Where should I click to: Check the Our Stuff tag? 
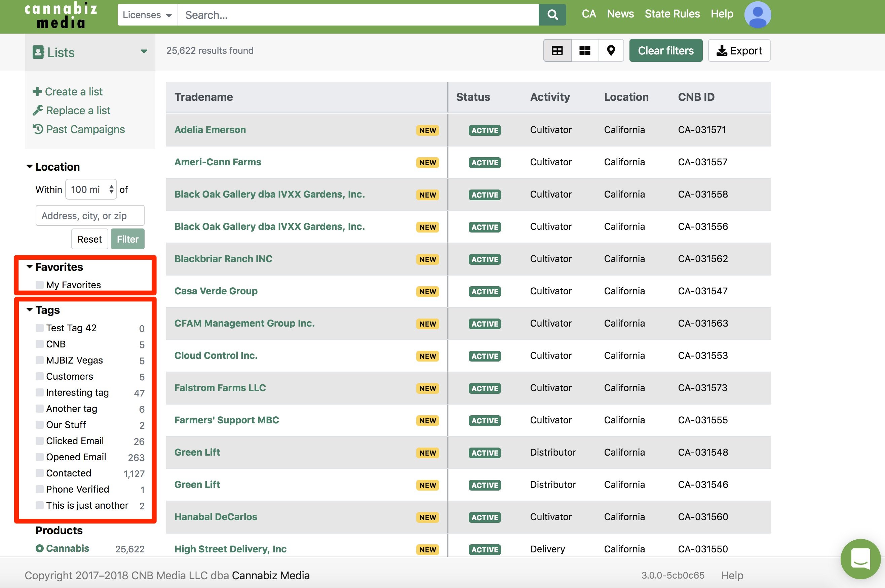(x=39, y=424)
